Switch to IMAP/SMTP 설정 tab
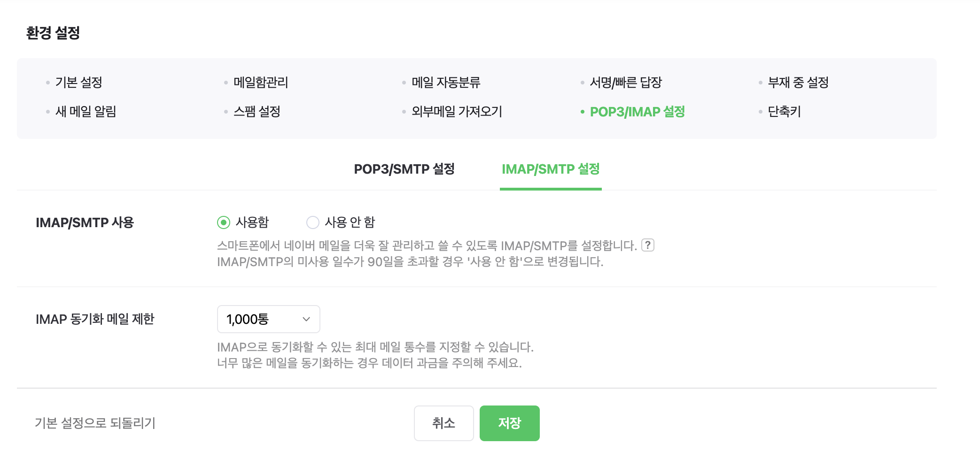Screen dimensions: 980x459 [x=551, y=169]
